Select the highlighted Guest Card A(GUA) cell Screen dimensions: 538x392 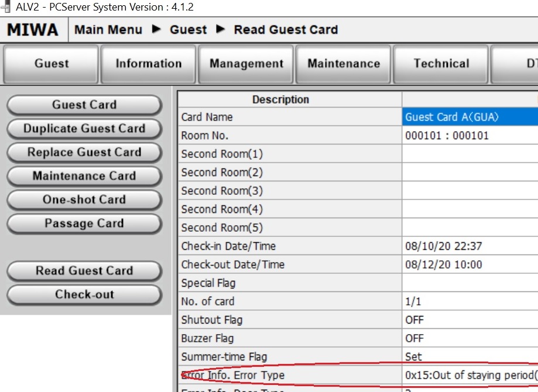click(470, 117)
